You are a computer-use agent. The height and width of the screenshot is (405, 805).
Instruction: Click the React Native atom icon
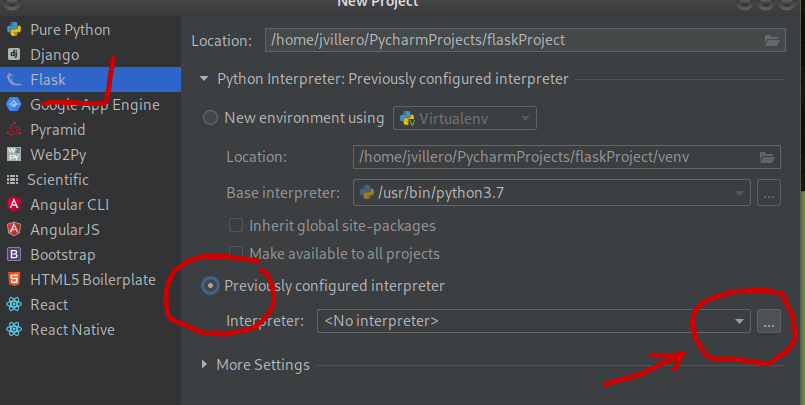14,329
